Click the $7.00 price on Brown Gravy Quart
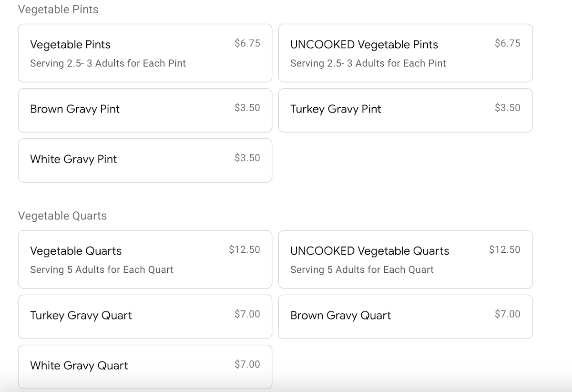This screenshot has width=572, height=392. (508, 314)
